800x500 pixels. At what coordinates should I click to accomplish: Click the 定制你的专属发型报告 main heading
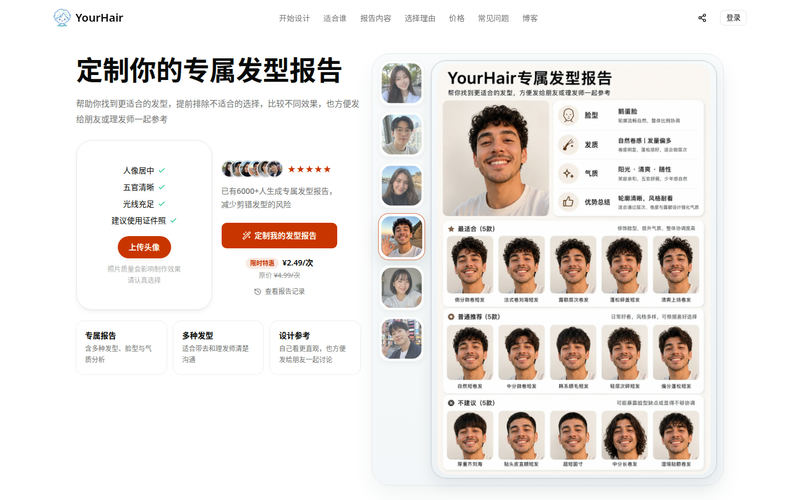[209, 70]
